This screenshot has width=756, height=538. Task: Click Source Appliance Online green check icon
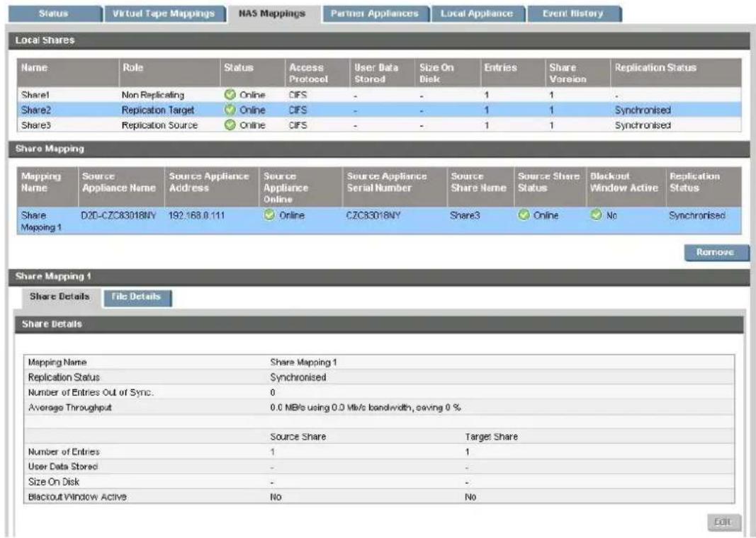[269, 214]
